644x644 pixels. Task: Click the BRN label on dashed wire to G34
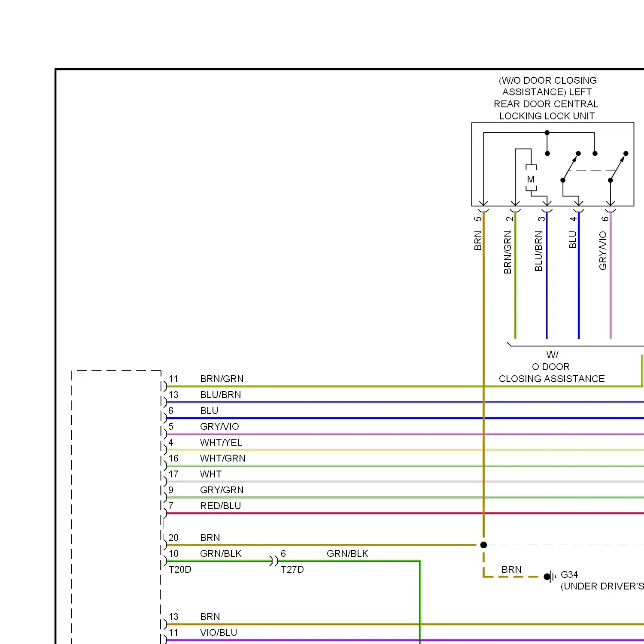tap(511, 569)
